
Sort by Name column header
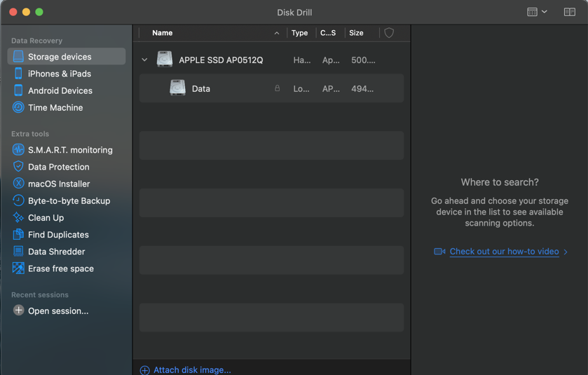click(162, 33)
